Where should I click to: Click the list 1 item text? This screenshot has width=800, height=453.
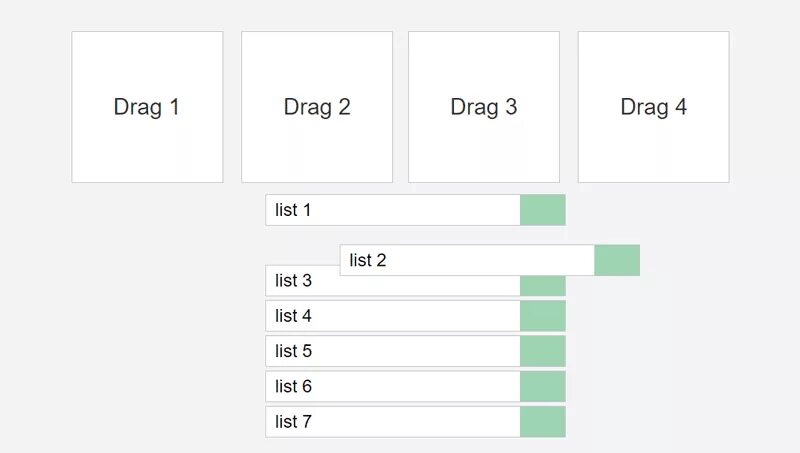click(x=293, y=210)
